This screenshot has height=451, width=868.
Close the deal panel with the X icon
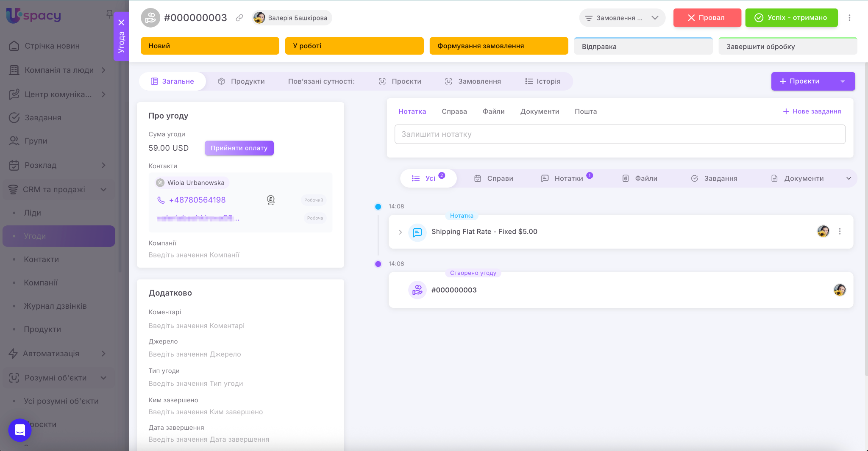[121, 22]
